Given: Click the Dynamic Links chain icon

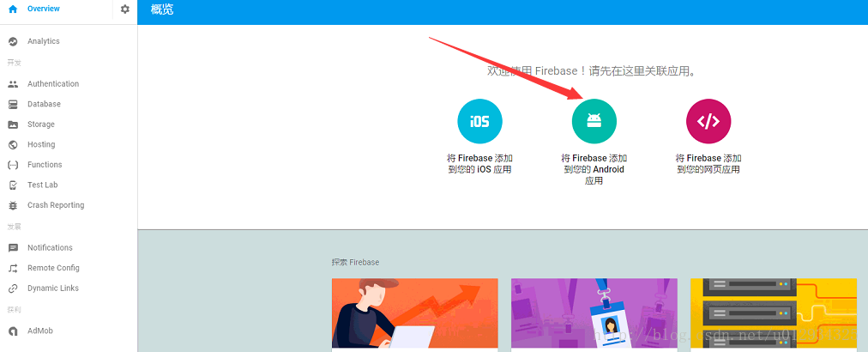Looking at the screenshot, I should 13,288.
